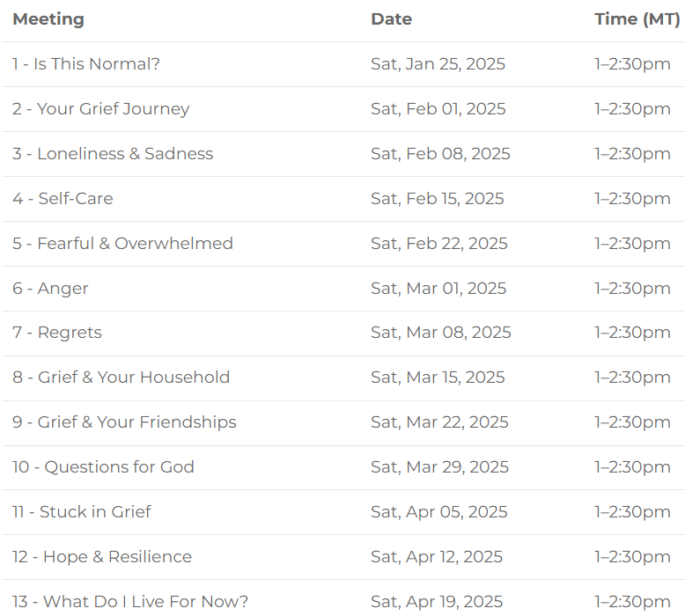Click '11 - Stuck in Grief' title

click(82, 511)
